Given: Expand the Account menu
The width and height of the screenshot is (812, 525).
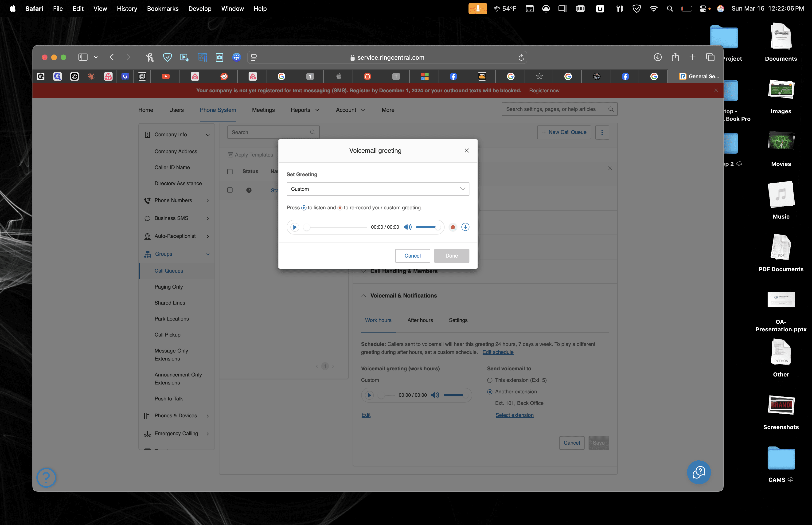Looking at the screenshot, I should 350,110.
